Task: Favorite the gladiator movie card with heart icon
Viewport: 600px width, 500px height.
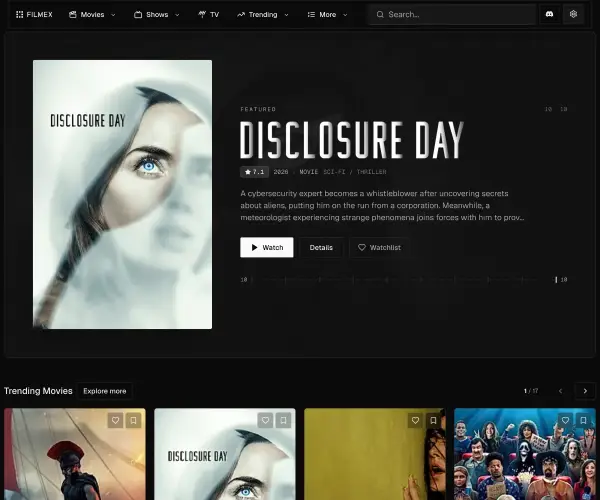Action: pos(115,420)
